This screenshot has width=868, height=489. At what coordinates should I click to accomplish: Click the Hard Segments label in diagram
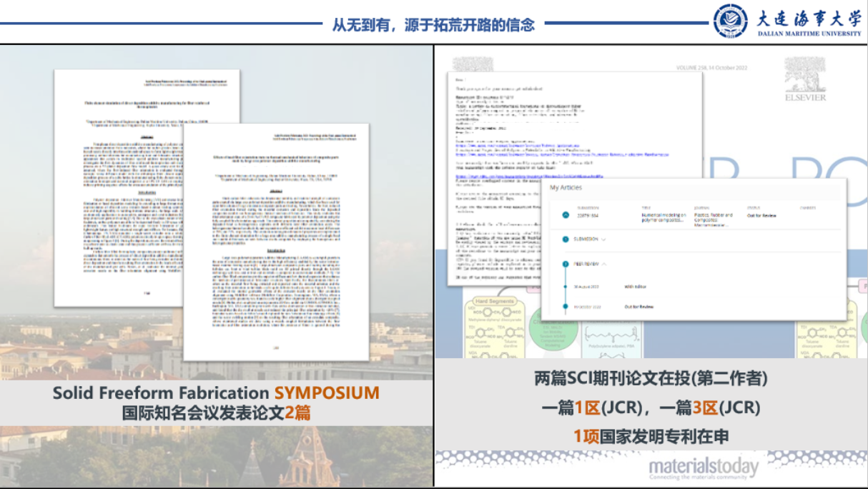pos(495,301)
